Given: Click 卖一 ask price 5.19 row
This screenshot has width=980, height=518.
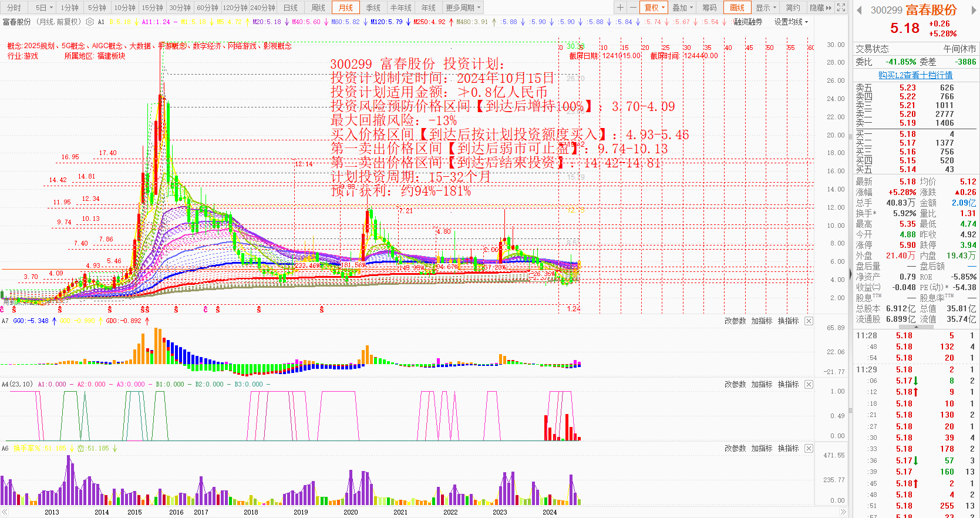Looking at the screenshot, I should coord(915,123).
